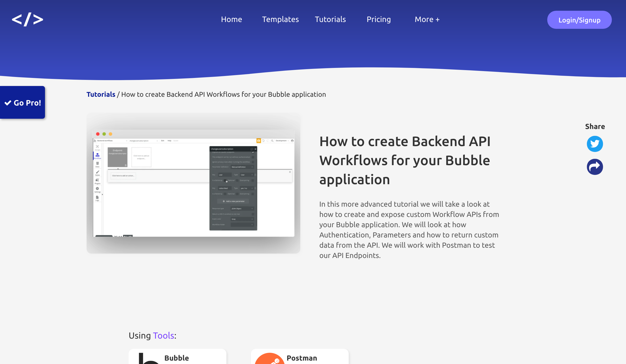
Task: Click the tutorial title heading
Action: point(405,160)
